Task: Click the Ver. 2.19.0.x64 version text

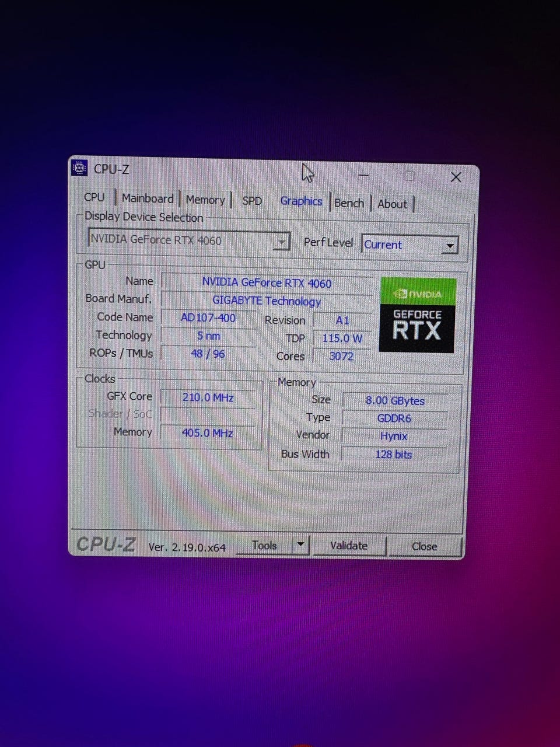Action: coord(187,547)
